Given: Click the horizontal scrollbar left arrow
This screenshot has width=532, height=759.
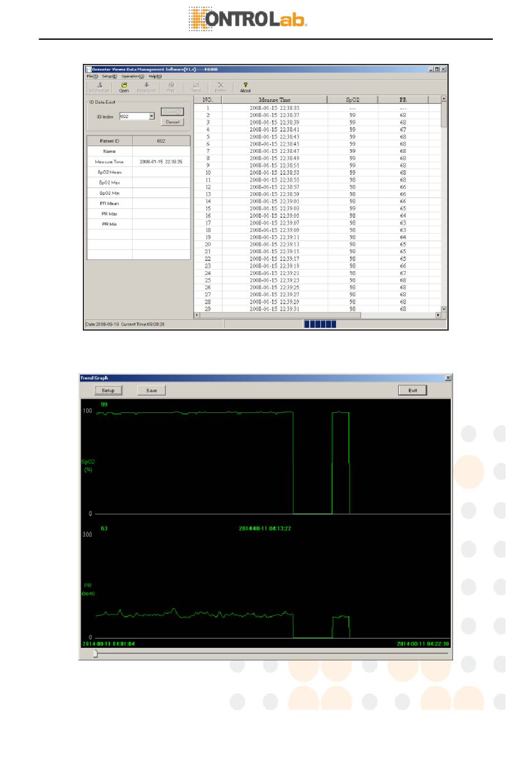Looking at the screenshot, I should pyautogui.click(x=197, y=315).
